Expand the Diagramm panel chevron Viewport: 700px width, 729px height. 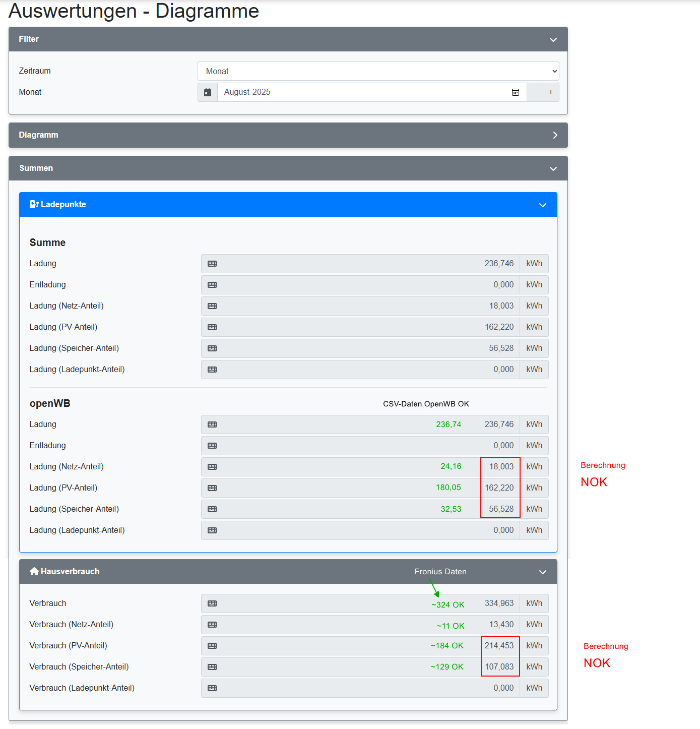tap(555, 135)
